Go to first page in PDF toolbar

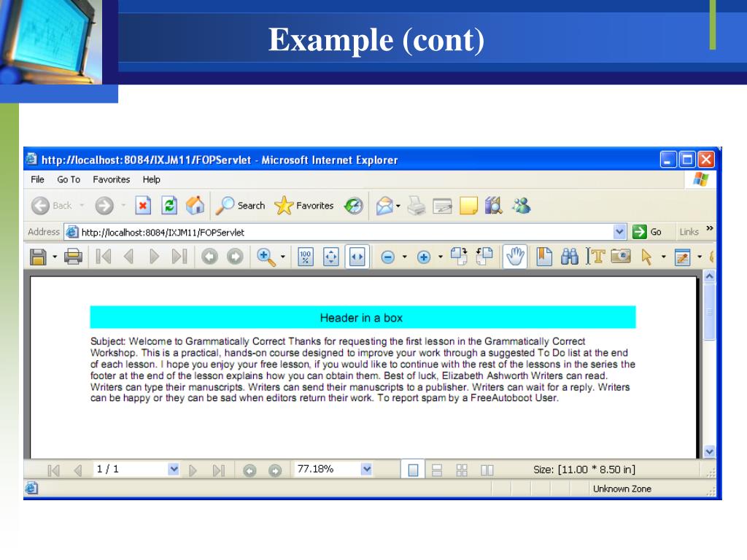coord(104,257)
